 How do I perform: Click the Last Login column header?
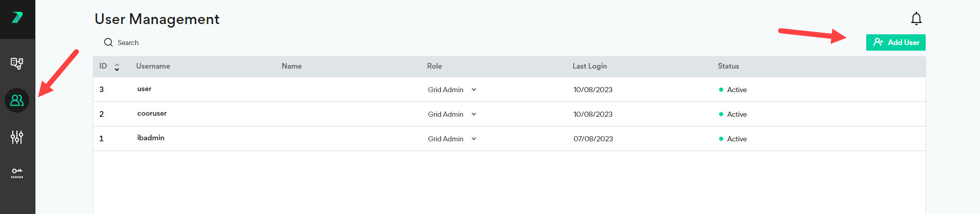point(589,66)
